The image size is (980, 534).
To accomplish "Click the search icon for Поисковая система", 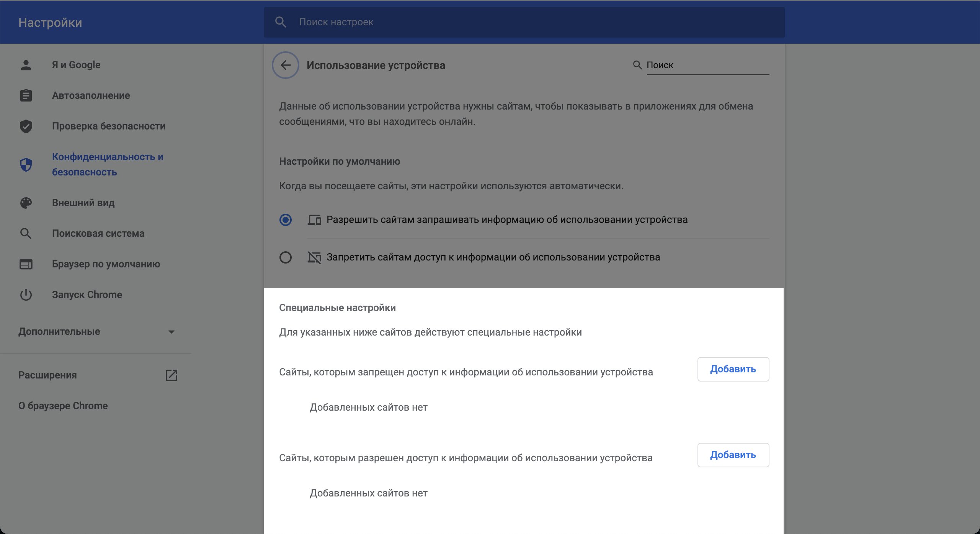I will pos(26,233).
